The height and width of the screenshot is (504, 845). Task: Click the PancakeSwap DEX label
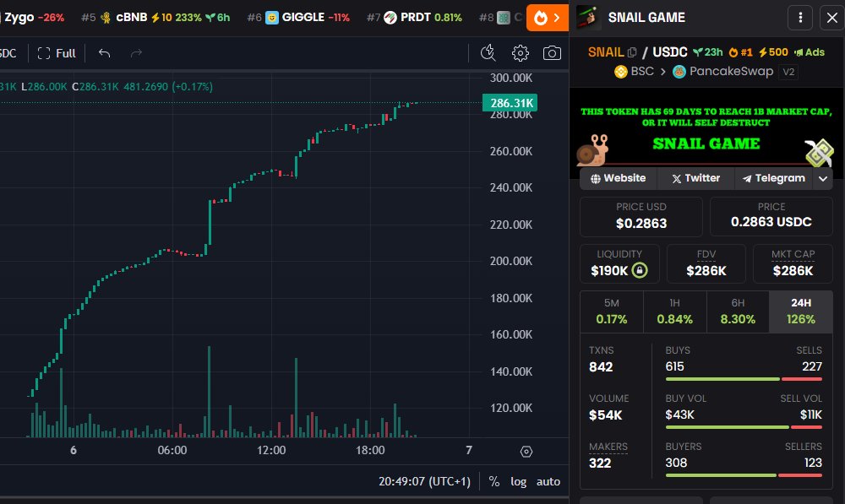[x=723, y=72]
